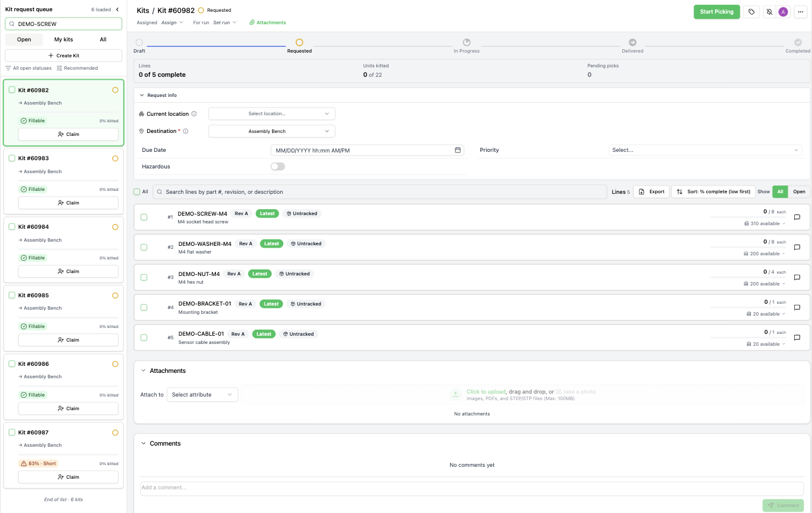Toggle the Hazardous switch
Screen dimensions: 812x513
[277, 167]
